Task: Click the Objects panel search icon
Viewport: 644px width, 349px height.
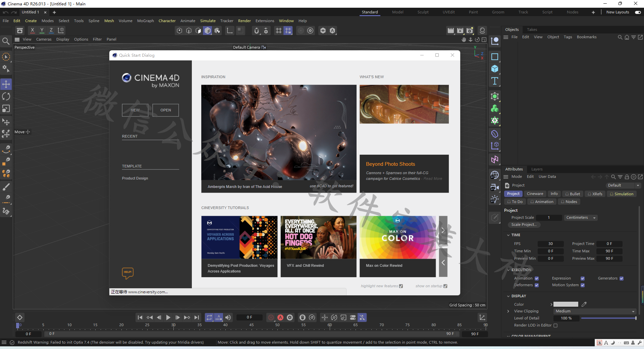Action: coord(620,37)
